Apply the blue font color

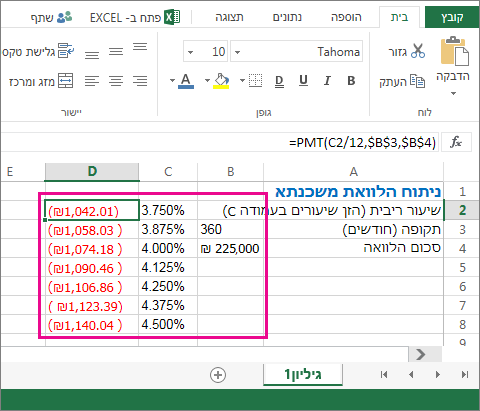(186, 81)
